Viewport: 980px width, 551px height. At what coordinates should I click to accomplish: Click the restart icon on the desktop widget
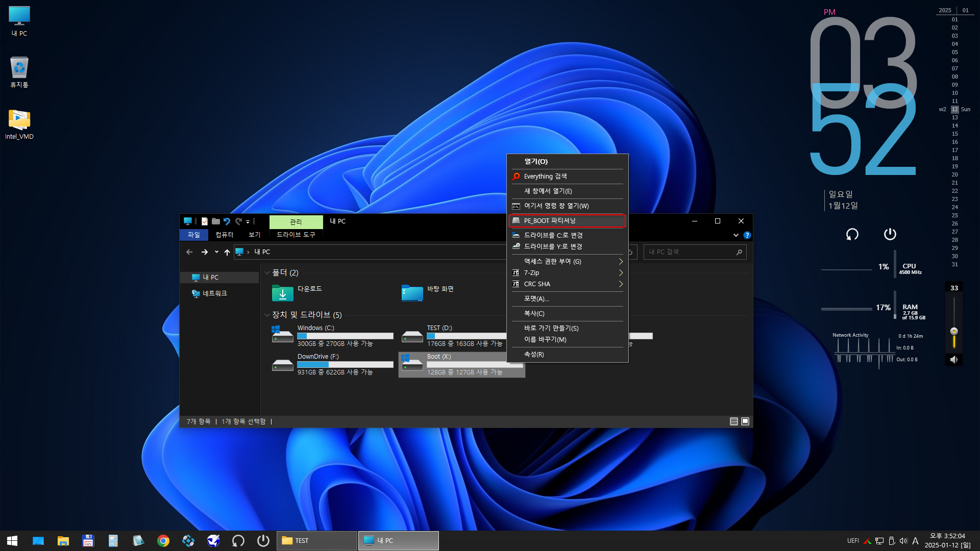click(852, 234)
